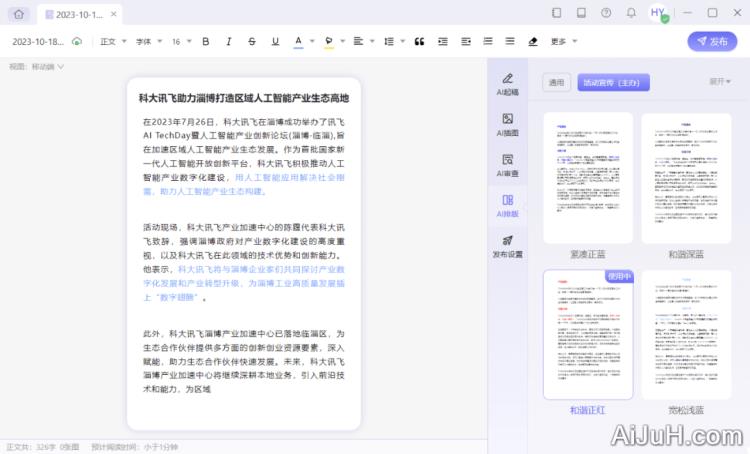The image size is (750, 454).
Task: Open the AI审查 review panel
Action: (x=508, y=165)
